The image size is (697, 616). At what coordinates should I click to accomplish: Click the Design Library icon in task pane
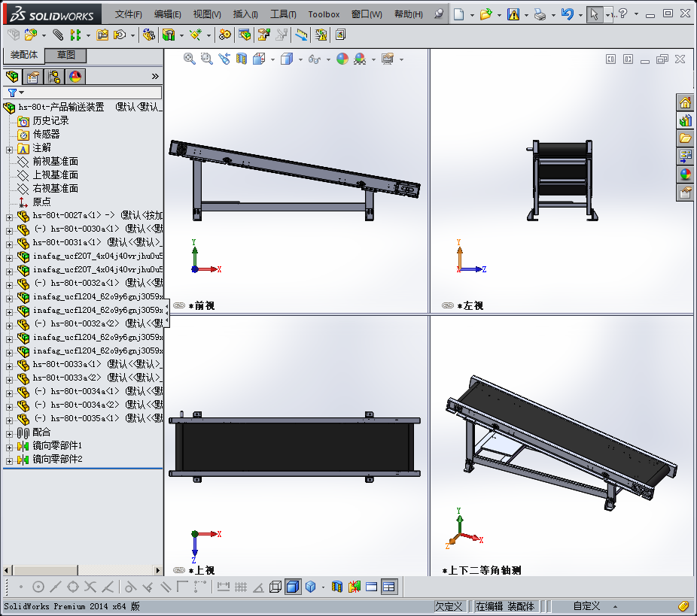(685, 120)
